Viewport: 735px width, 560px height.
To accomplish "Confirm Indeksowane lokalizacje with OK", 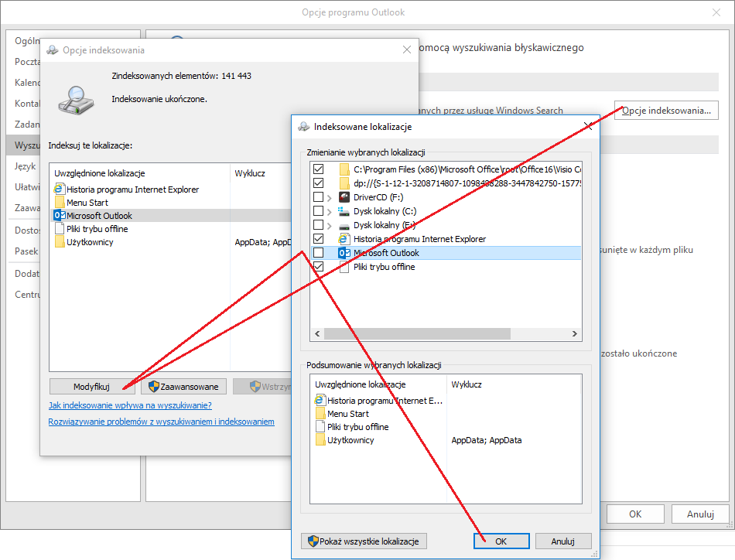I will pos(501,541).
